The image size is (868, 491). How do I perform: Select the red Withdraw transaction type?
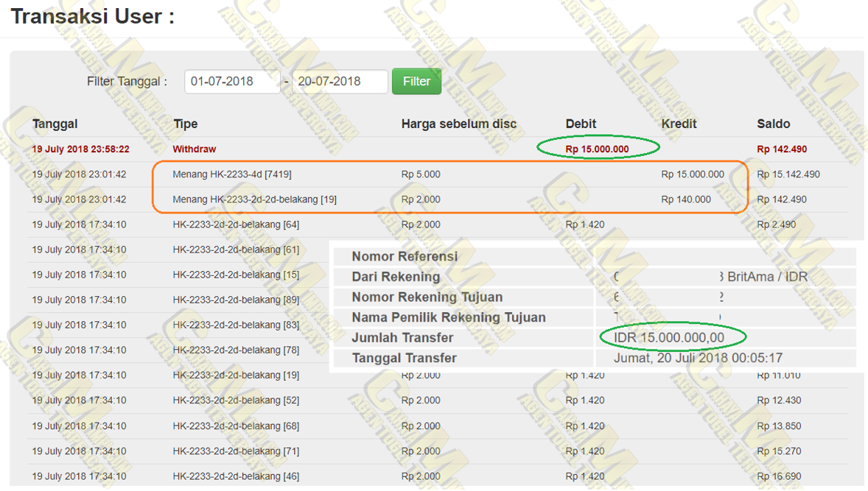[x=195, y=149]
